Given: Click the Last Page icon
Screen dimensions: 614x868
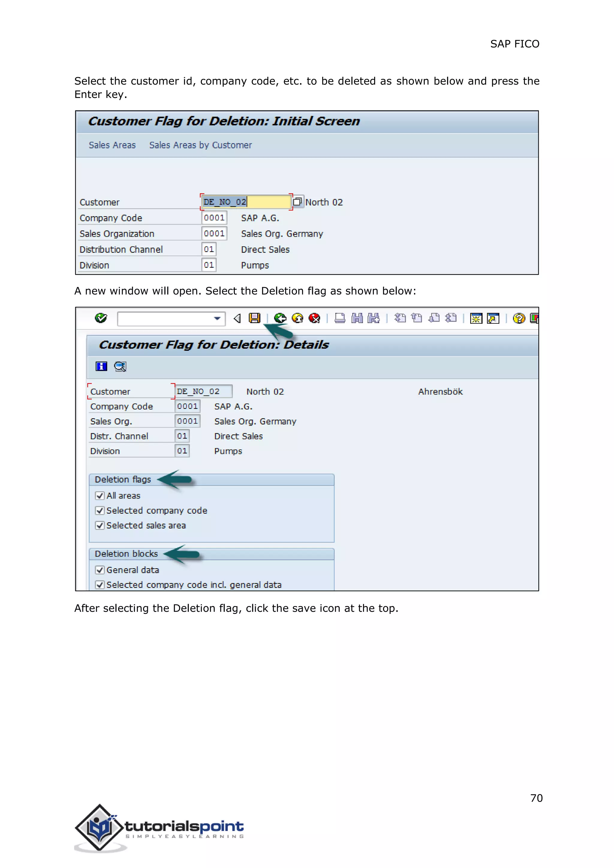Looking at the screenshot, I should (451, 318).
